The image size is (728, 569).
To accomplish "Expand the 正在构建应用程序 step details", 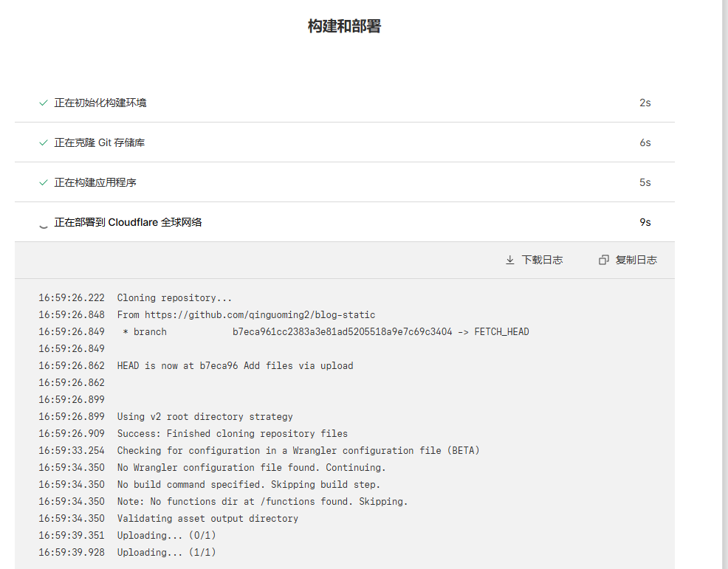I will (96, 182).
